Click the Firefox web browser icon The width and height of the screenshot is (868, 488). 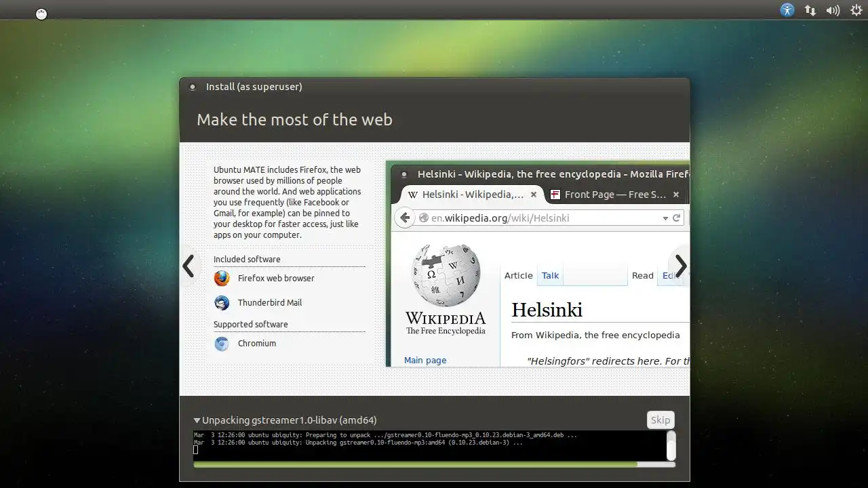click(222, 279)
